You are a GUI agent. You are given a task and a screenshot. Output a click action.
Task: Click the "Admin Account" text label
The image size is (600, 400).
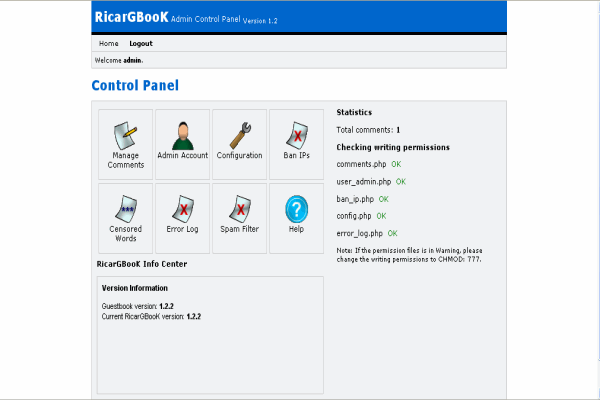click(x=182, y=156)
